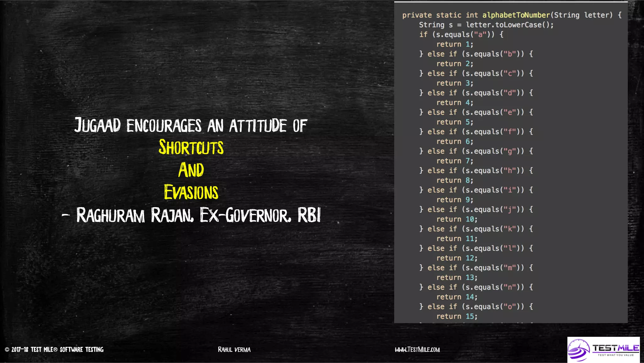
Task: Click the TestMile logo
Action: click(603, 349)
